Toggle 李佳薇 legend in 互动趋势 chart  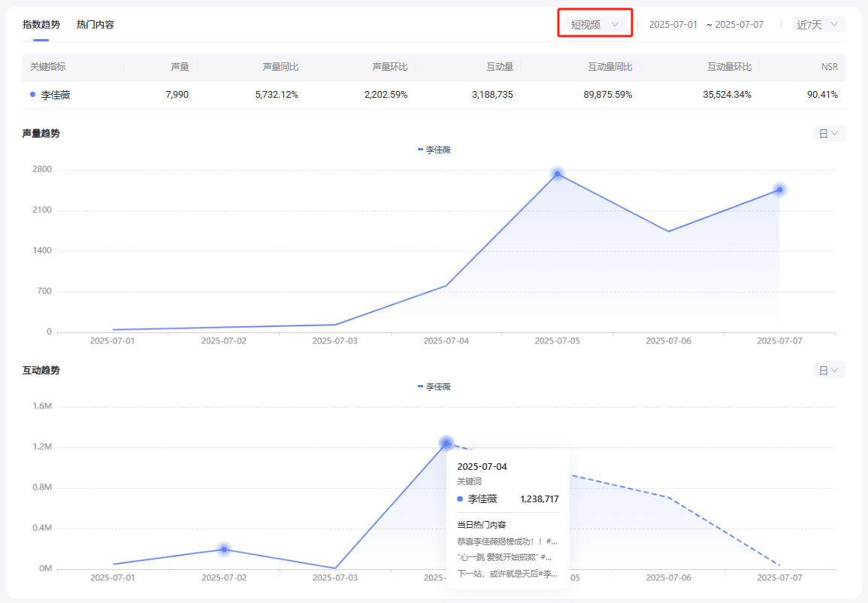click(x=434, y=386)
